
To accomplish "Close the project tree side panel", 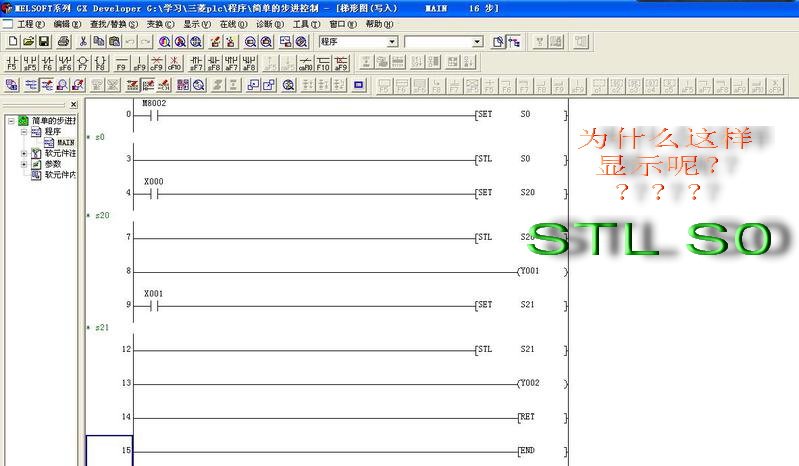I will pyautogui.click(x=73, y=104).
